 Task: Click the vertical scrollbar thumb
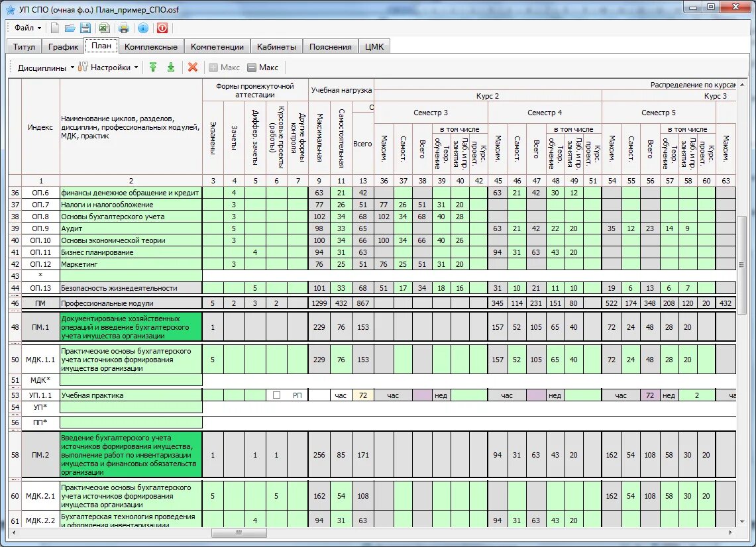741,265
